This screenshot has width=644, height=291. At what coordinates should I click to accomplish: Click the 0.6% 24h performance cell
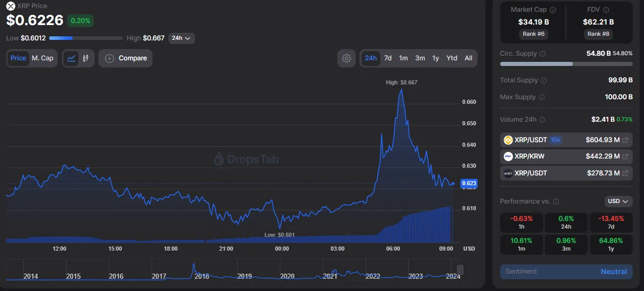(x=566, y=222)
